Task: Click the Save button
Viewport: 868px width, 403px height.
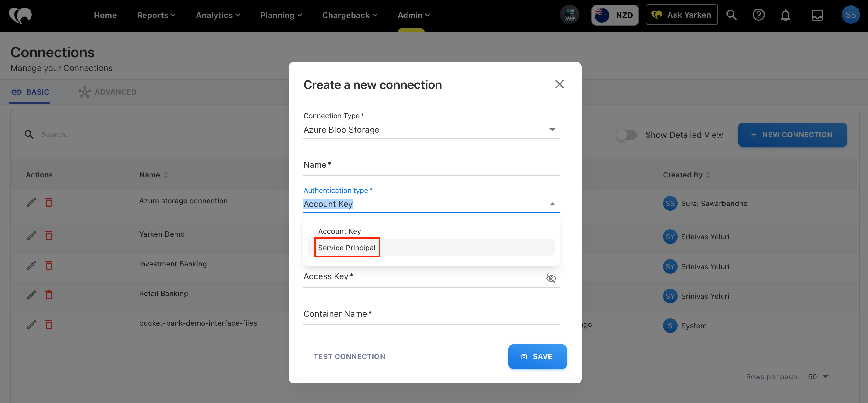Action: pyautogui.click(x=537, y=357)
